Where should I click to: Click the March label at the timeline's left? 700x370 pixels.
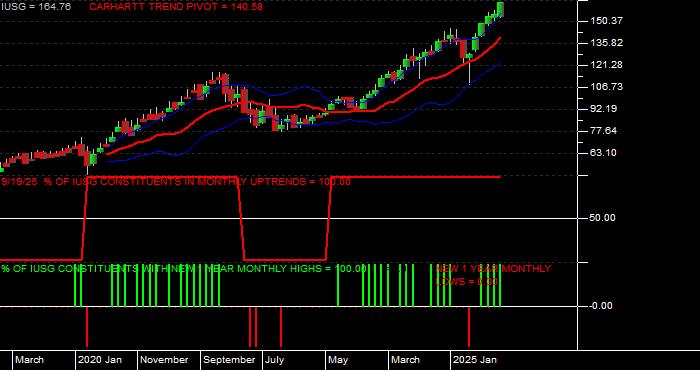29,360
